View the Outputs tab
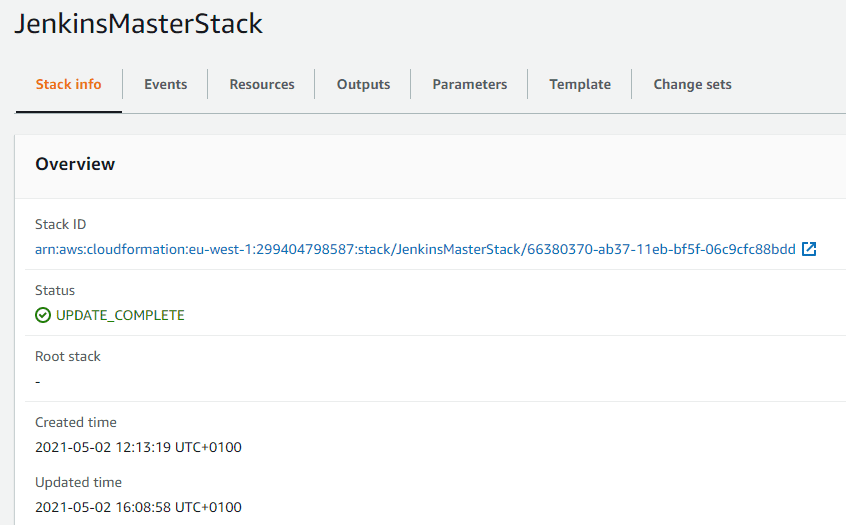 [363, 84]
